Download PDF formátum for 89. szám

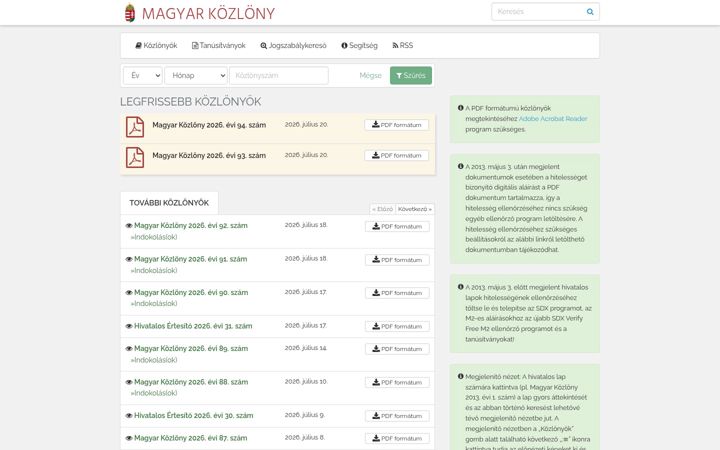coord(397,349)
